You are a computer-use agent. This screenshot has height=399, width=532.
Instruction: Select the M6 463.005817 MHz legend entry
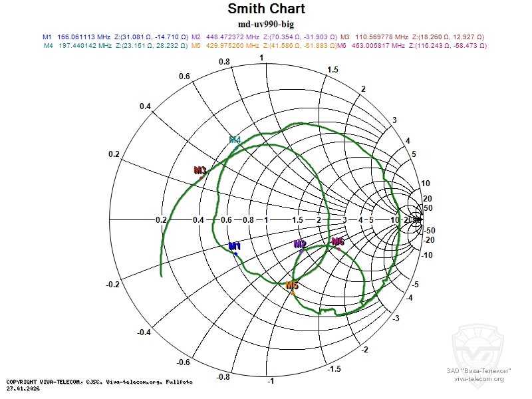[x=412, y=46]
